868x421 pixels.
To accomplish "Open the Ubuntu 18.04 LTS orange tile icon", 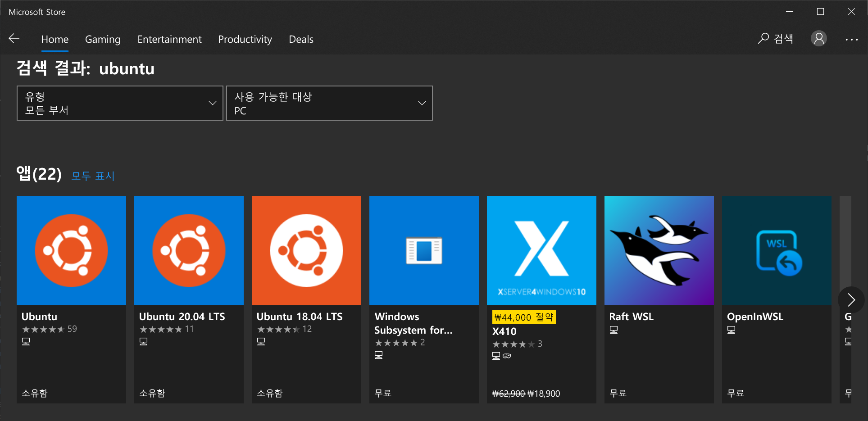I will click(x=306, y=250).
